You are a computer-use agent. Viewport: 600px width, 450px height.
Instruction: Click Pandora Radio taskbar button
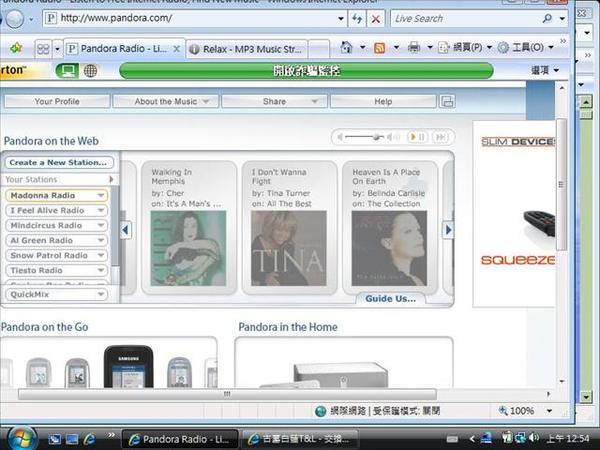point(180,439)
